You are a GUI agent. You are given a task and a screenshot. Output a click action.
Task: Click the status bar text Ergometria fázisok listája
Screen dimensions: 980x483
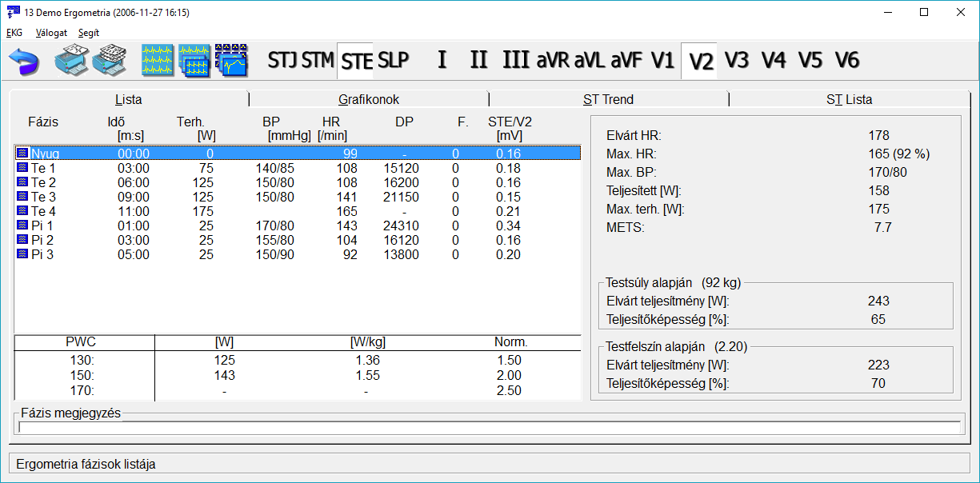coord(86,464)
